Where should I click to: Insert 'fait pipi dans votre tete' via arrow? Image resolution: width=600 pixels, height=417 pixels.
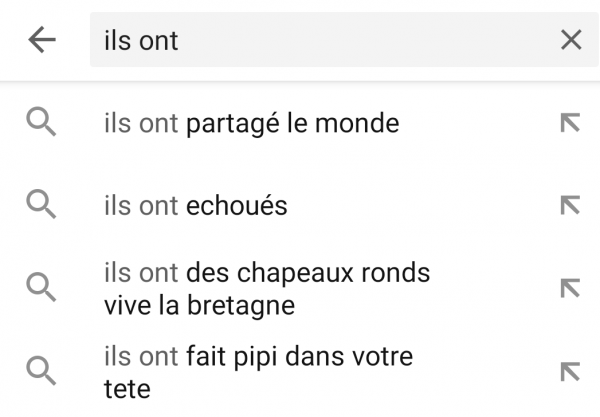tap(570, 371)
